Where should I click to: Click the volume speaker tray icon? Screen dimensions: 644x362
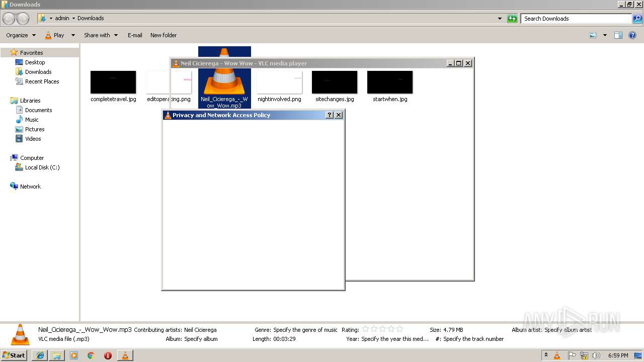click(596, 355)
